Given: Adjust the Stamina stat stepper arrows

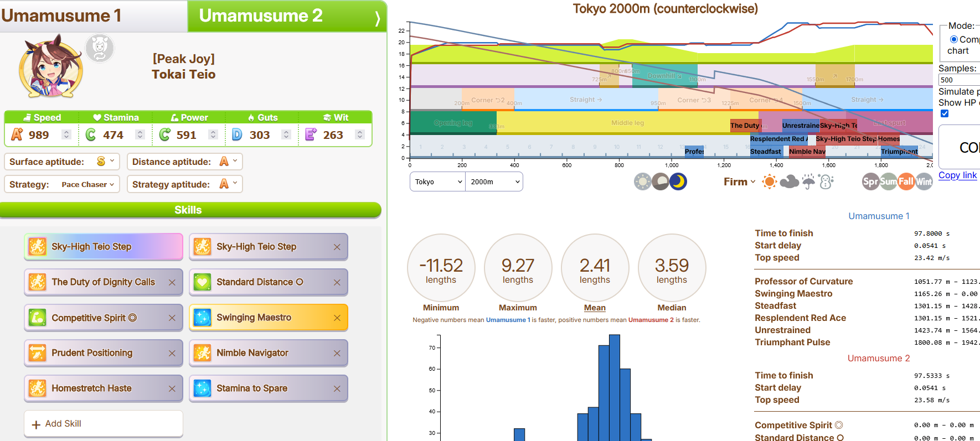Looking at the screenshot, I should point(140,134).
